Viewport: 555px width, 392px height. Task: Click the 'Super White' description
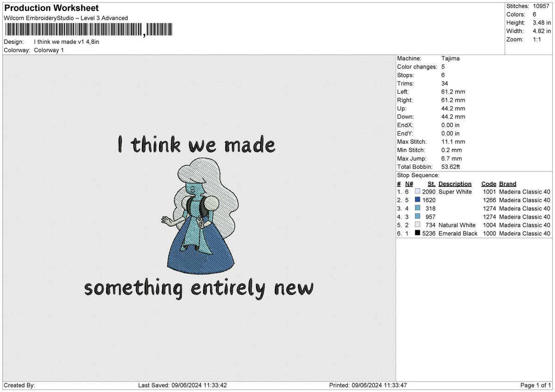click(455, 192)
